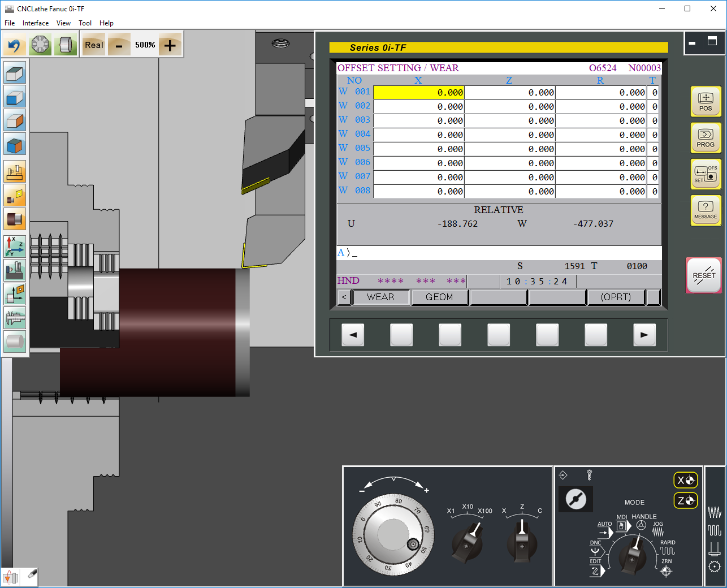
Task: Open the caliper measurement tool
Action: tap(15, 317)
